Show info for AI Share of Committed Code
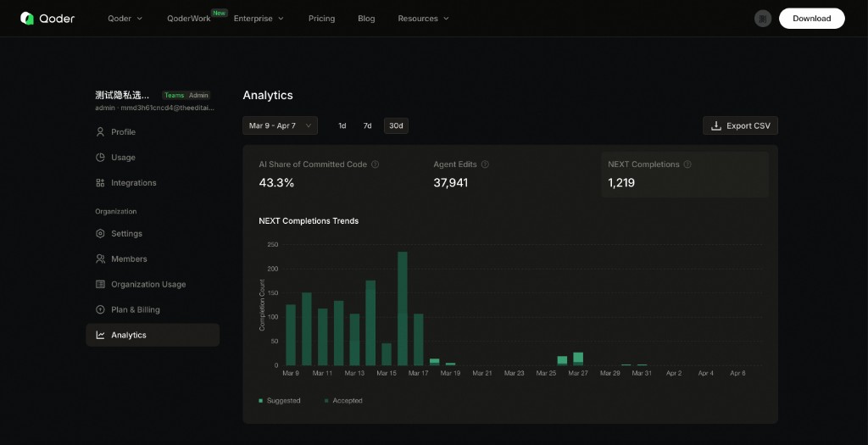This screenshot has height=445, width=868. 375,164
